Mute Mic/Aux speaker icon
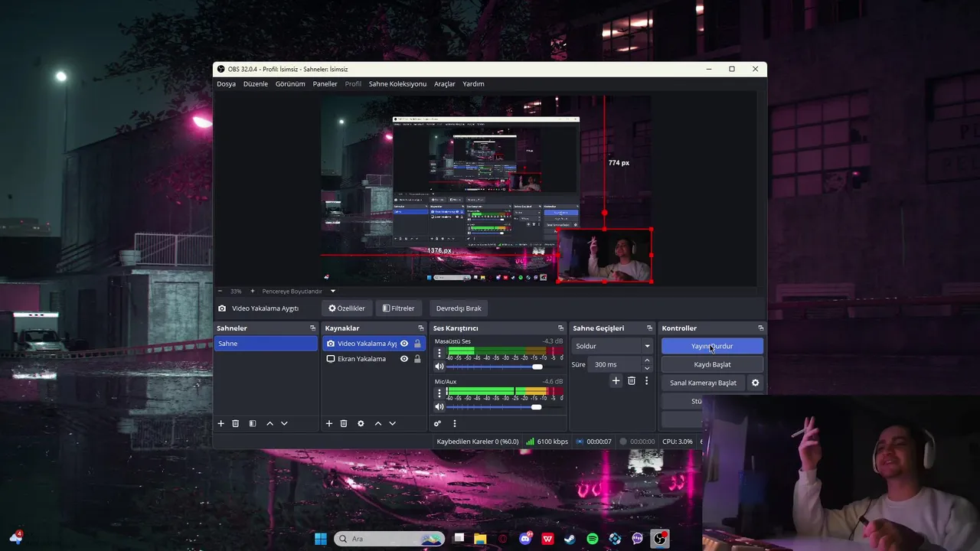This screenshot has height=551, width=980. [439, 406]
